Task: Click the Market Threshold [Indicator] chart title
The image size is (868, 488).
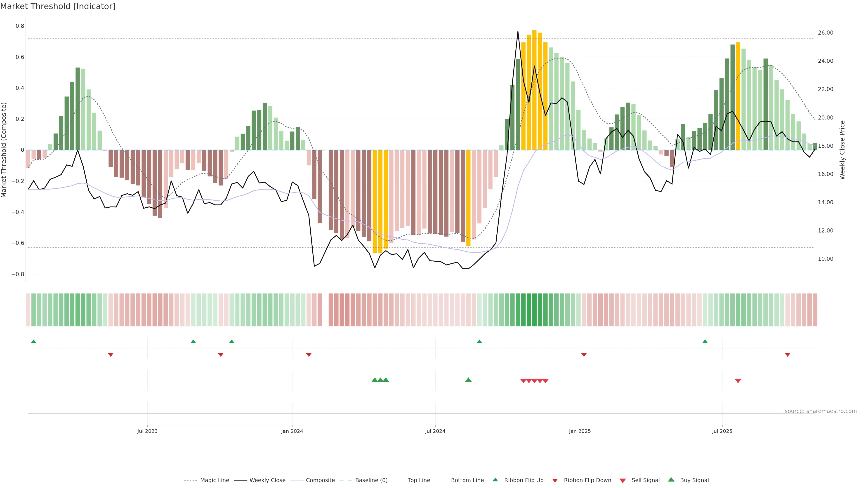Action: click(58, 6)
